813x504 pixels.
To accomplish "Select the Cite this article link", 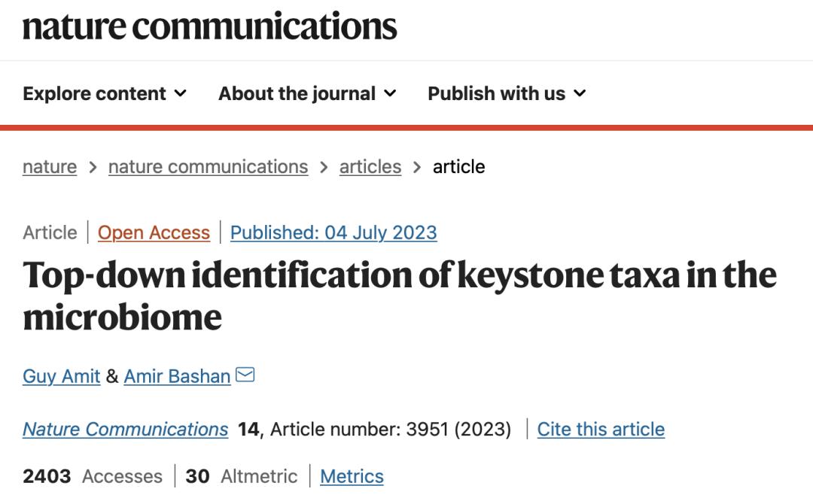I will (601, 430).
